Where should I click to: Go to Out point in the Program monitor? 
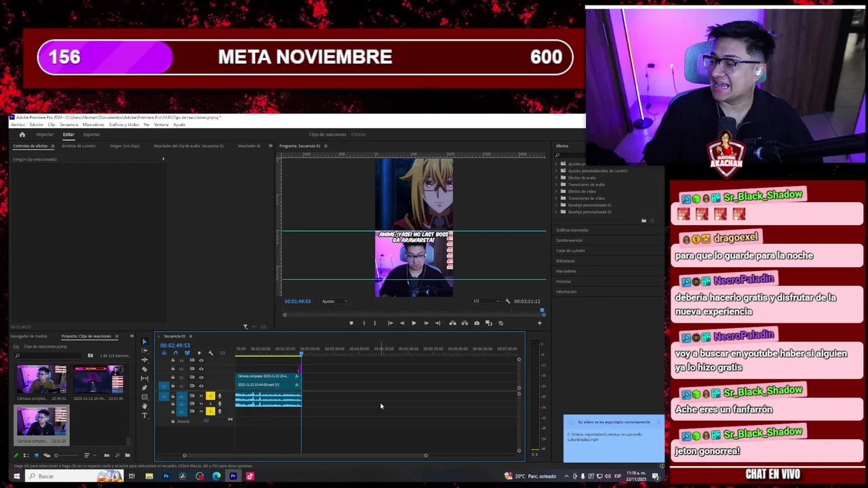tap(437, 323)
